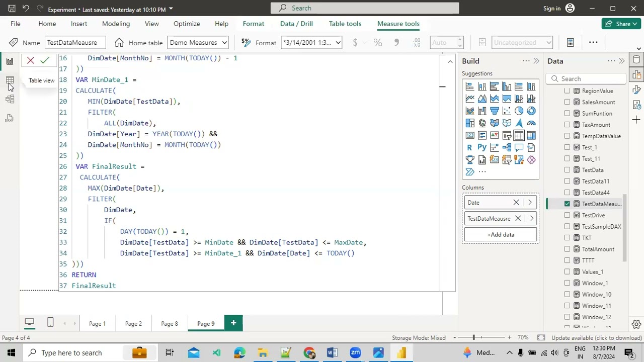The width and height of the screenshot is (644, 362).
Task: Select the Matrix visual
Action: coord(531,135)
